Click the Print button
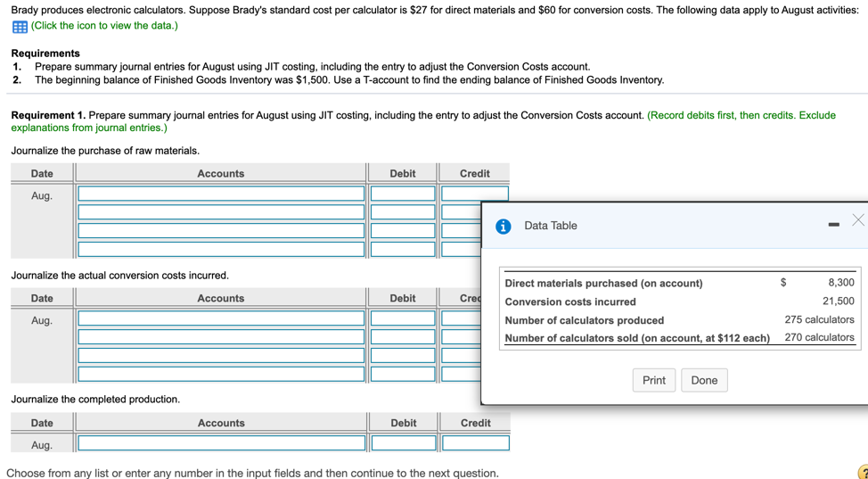 (x=654, y=380)
